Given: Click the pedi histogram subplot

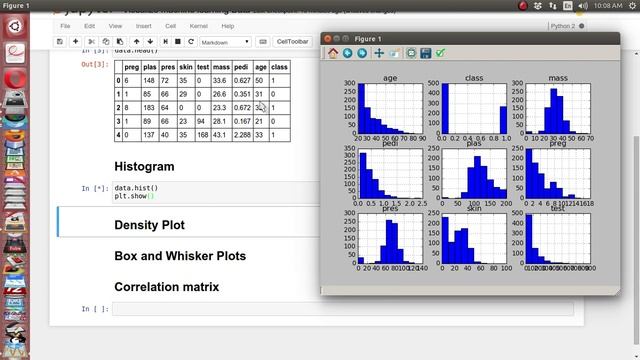Looking at the screenshot, I should tap(390, 173).
